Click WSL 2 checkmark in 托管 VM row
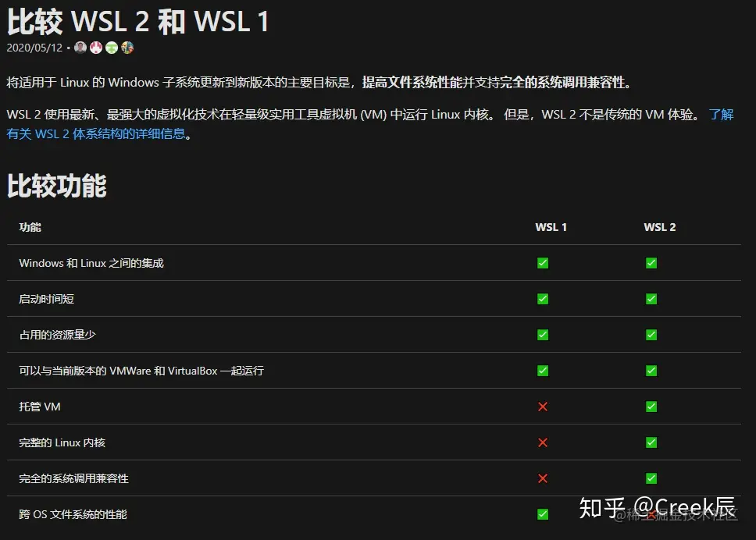 click(x=651, y=407)
